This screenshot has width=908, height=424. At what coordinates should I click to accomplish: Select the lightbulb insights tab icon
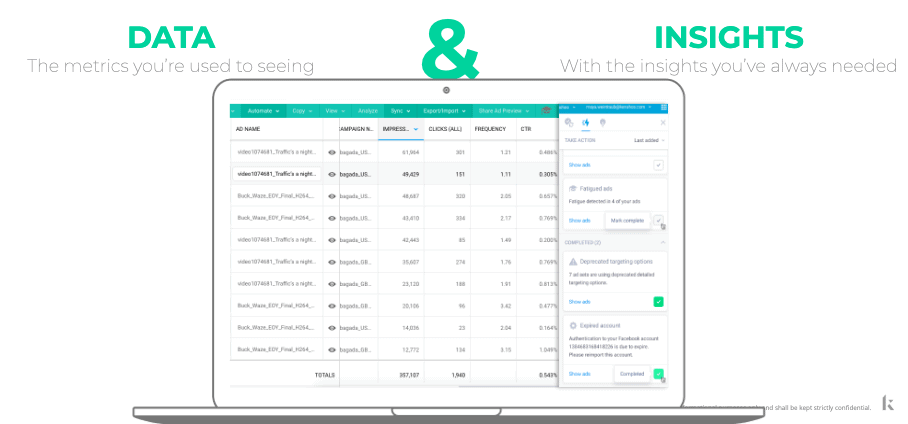tap(603, 123)
